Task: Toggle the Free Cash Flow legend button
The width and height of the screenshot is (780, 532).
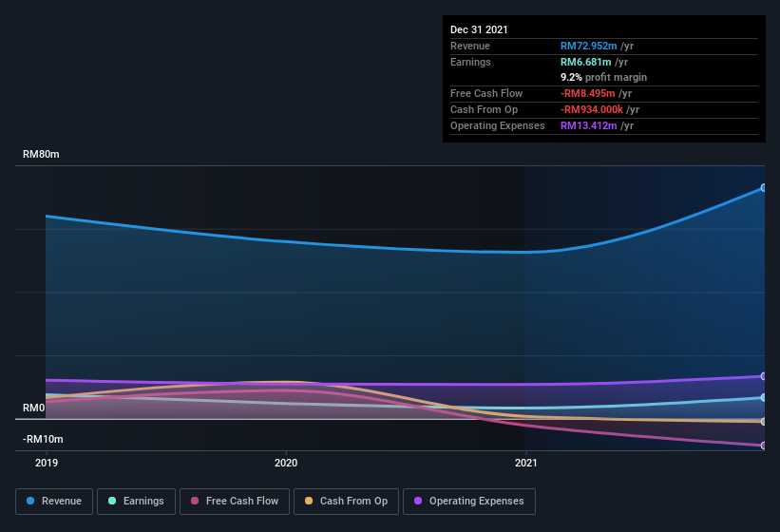Action: click(x=235, y=502)
